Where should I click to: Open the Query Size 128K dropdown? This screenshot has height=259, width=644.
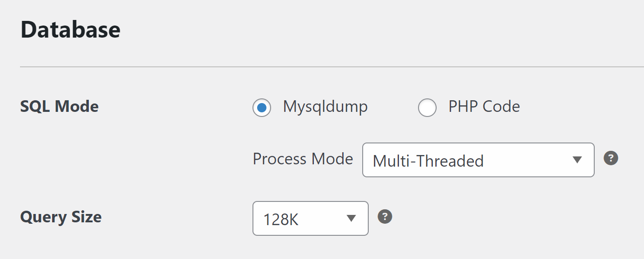pos(311,218)
